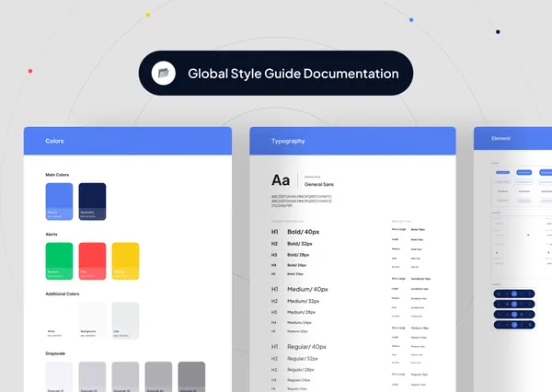
Task: Click the folder icon in the title pill
Action: click(x=164, y=73)
